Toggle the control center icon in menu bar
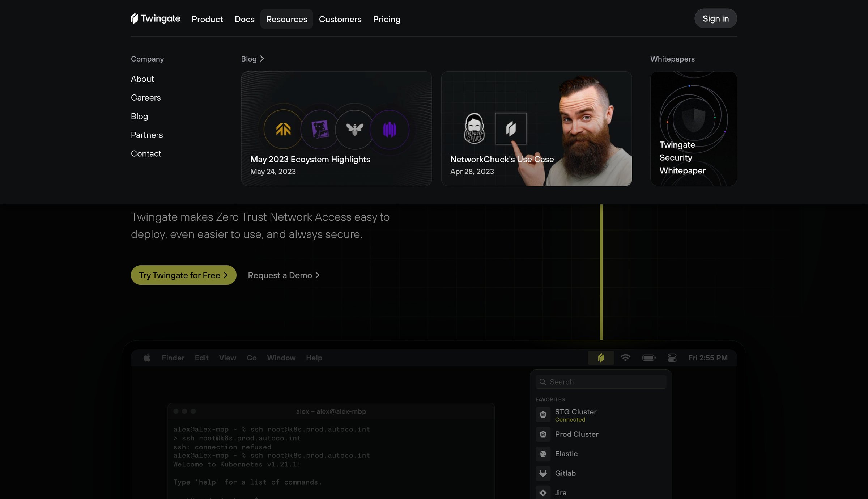This screenshot has width=868, height=499. (x=672, y=358)
